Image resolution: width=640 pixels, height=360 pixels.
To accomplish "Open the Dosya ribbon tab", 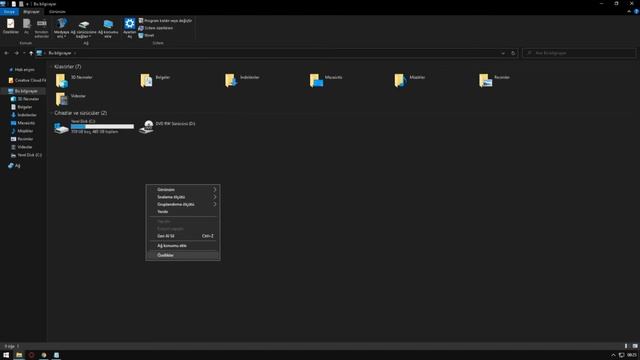I will pyautogui.click(x=9, y=12).
